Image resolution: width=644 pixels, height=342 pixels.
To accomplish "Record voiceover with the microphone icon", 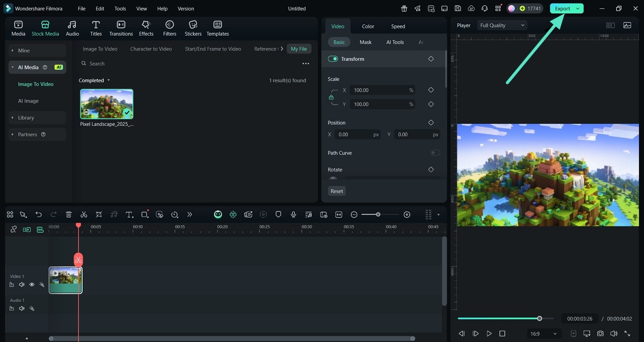I will 293,215.
